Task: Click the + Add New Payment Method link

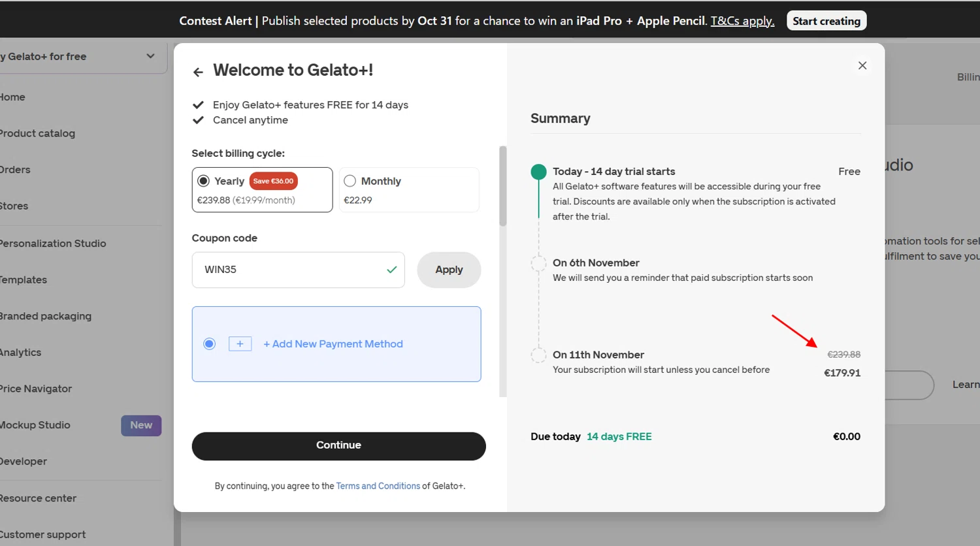Action: pos(333,344)
